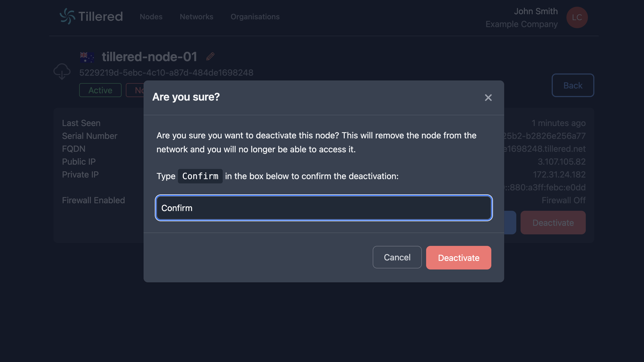Open the Organisations page
Viewport: 644px width, 362px height.
click(x=255, y=17)
